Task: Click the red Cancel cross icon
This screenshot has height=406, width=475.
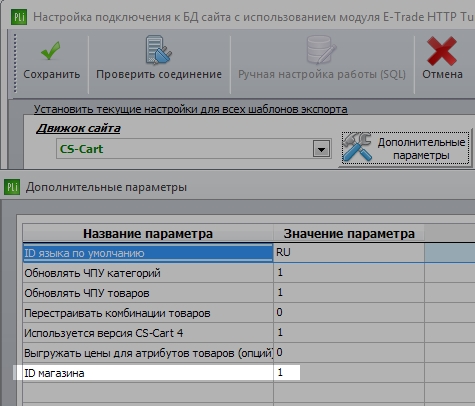Action: pyautogui.click(x=442, y=51)
